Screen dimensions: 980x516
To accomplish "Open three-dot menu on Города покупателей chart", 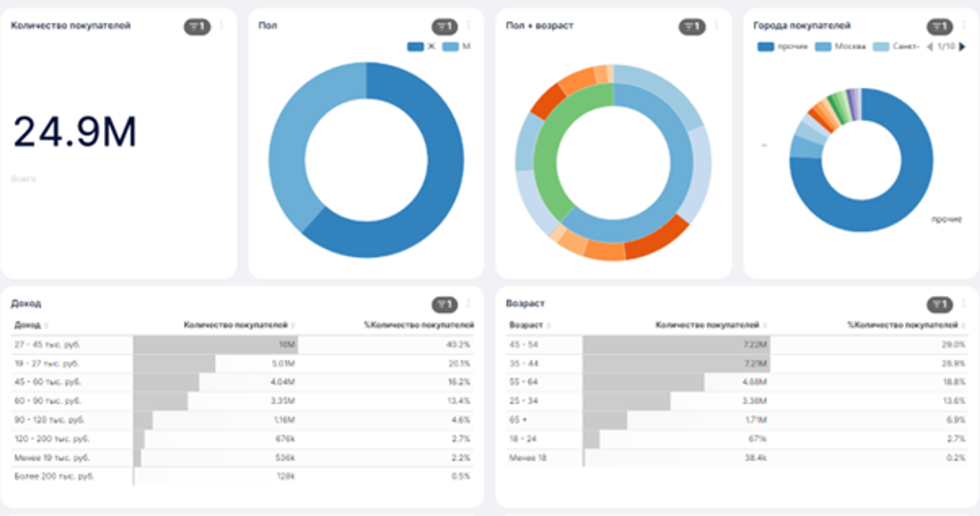I will [964, 26].
